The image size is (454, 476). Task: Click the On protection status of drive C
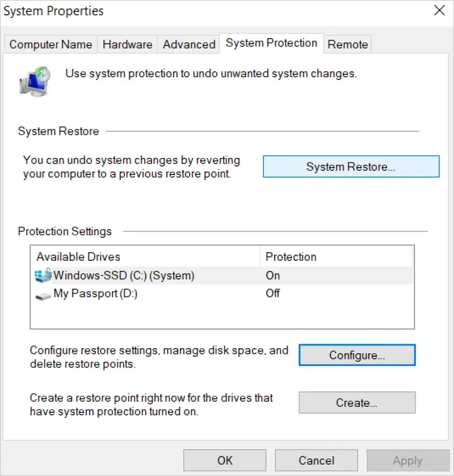272,275
